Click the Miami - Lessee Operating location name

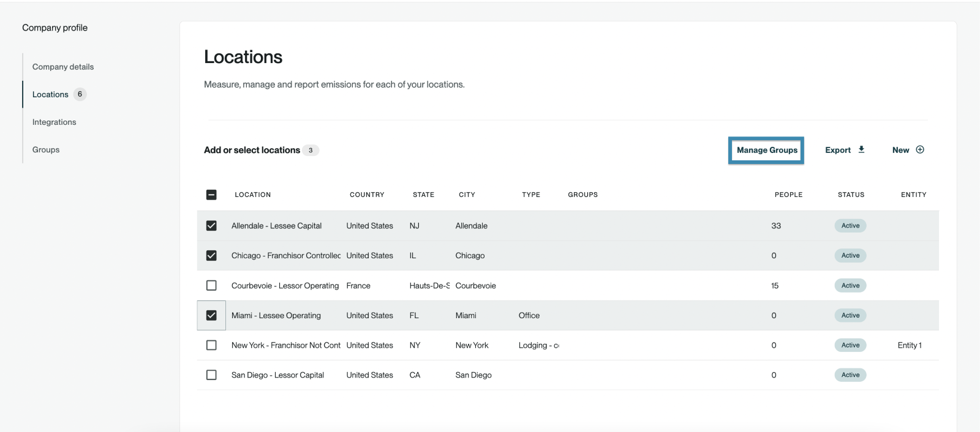tap(276, 316)
